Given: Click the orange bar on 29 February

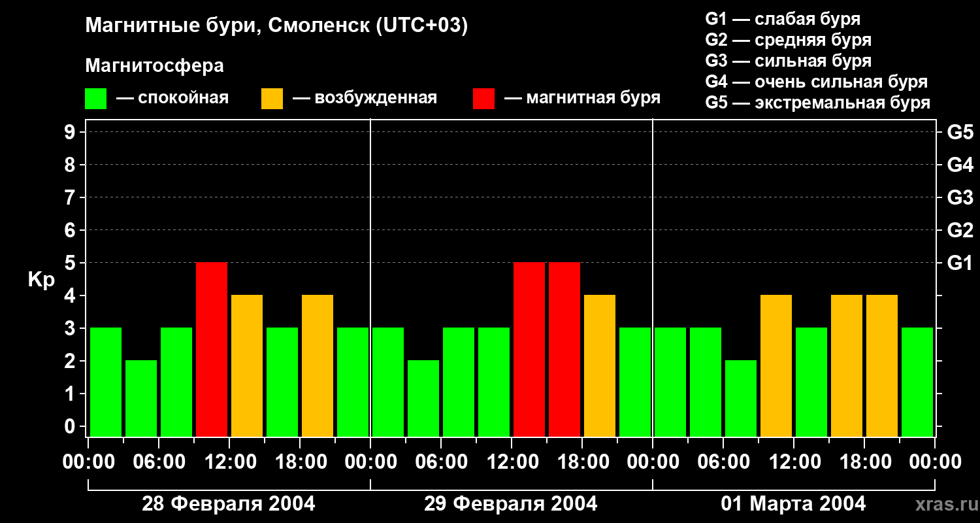Looking at the screenshot, I should point(600,366).
